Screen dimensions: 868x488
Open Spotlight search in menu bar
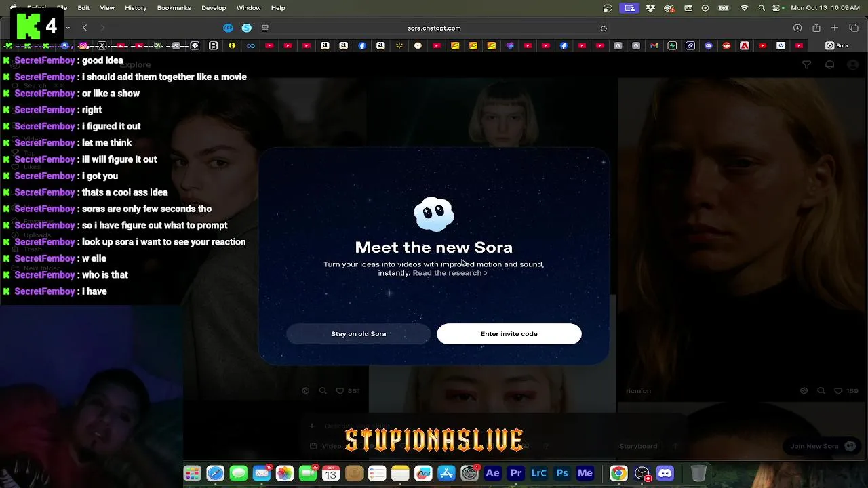[x=762, y=8]
